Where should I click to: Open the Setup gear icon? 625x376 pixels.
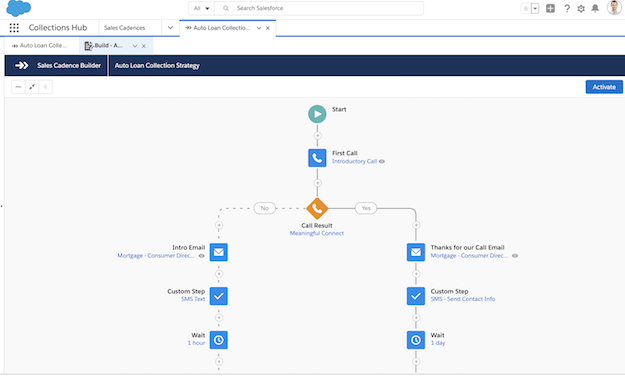(x=581, y=8)
